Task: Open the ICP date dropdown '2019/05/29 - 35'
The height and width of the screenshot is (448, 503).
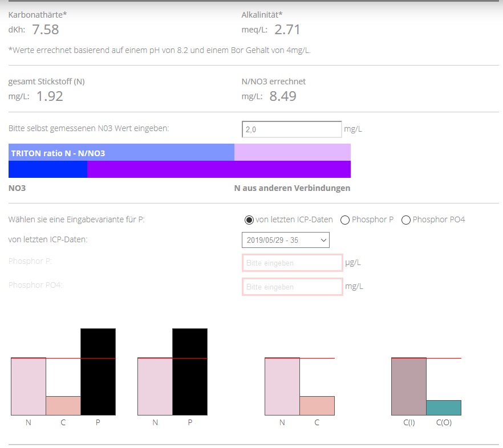Action: coord(286,240)
